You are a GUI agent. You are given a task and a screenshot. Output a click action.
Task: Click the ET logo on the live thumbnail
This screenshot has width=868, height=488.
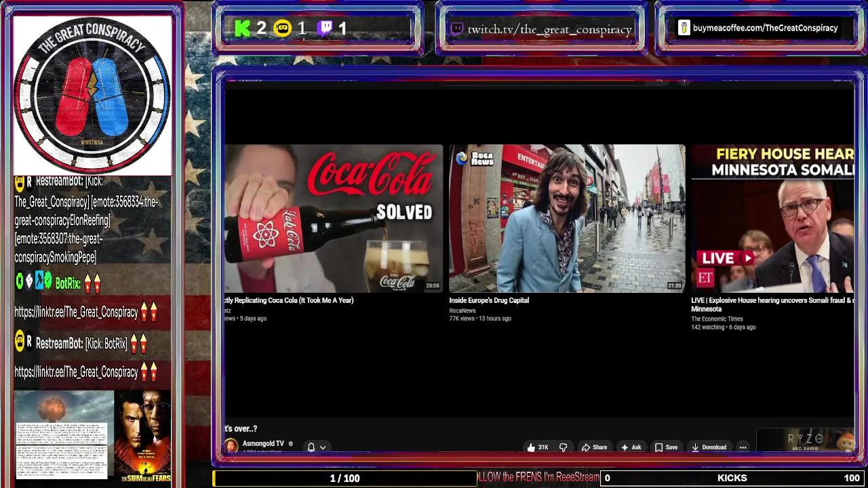click(x=705, y=277)
